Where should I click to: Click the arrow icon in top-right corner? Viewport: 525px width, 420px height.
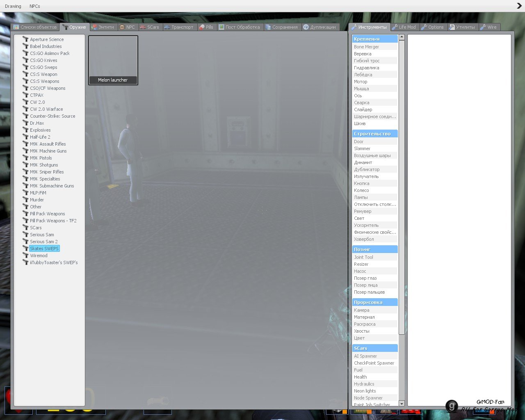click(x=519, y=6)
